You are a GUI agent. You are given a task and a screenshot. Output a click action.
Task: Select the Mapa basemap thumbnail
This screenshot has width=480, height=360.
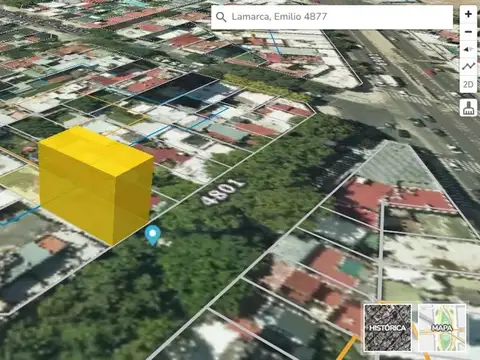point(441,328)
